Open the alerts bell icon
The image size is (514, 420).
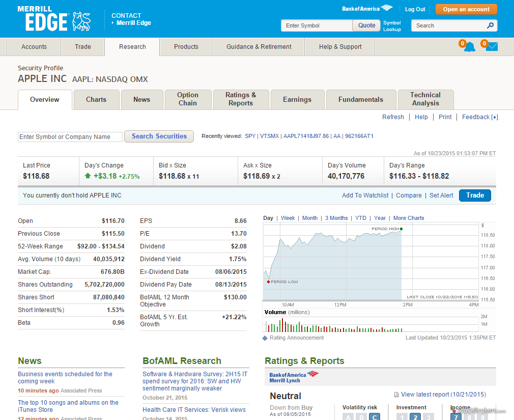pos(469,47)
